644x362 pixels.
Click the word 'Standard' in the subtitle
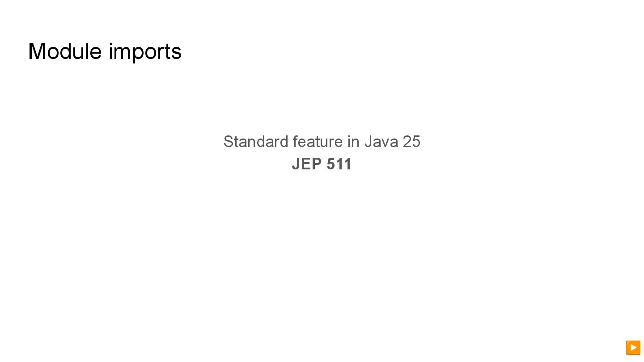pos(256,142)
